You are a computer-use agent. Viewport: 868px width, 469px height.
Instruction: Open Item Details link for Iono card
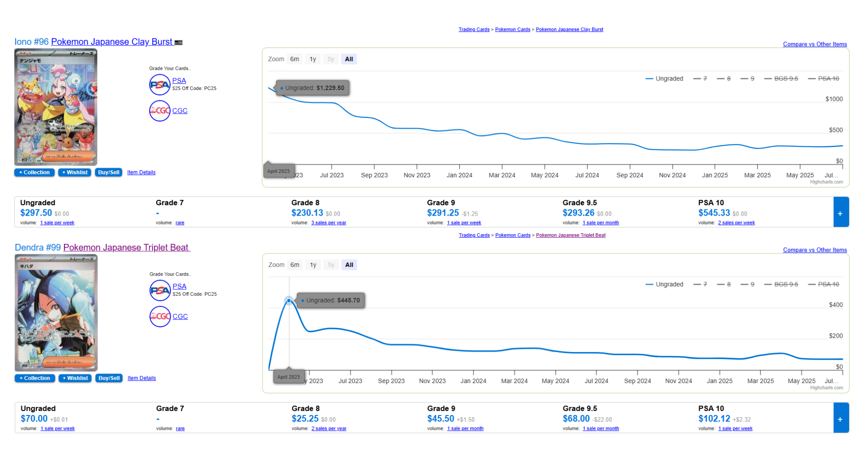click(x=141, y=172)
